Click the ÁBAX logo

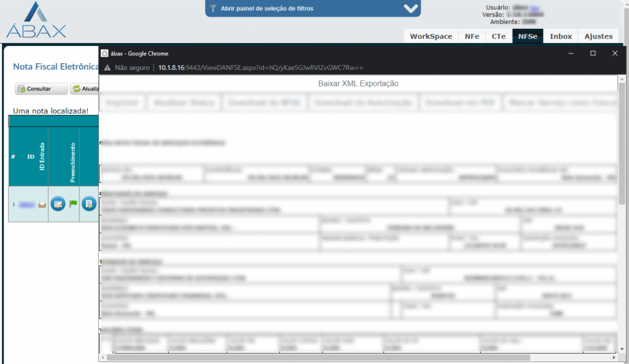tap(36, 20)
